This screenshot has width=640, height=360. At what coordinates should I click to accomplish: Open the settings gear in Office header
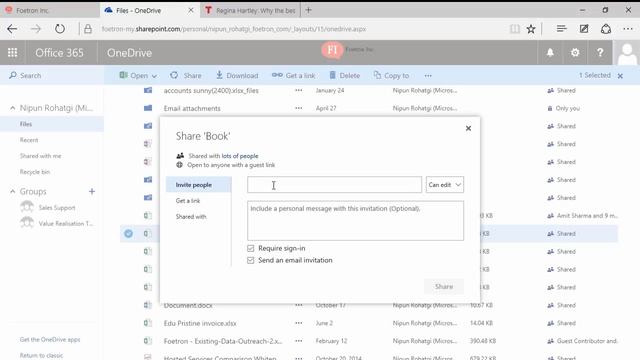tap(575, 53)
